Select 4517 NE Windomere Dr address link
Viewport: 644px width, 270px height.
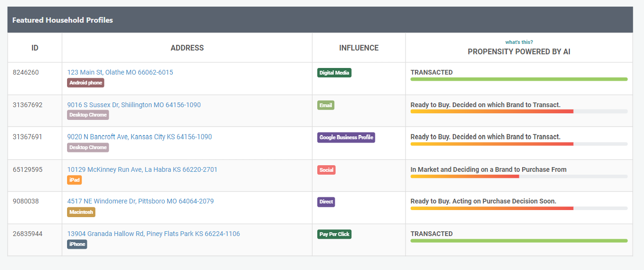coord(140,201)
